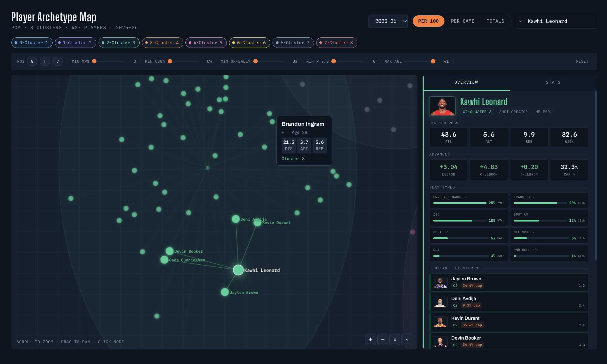Click RESET filters
The width and height of the screenshot is (607, 364).
(582, 61)
